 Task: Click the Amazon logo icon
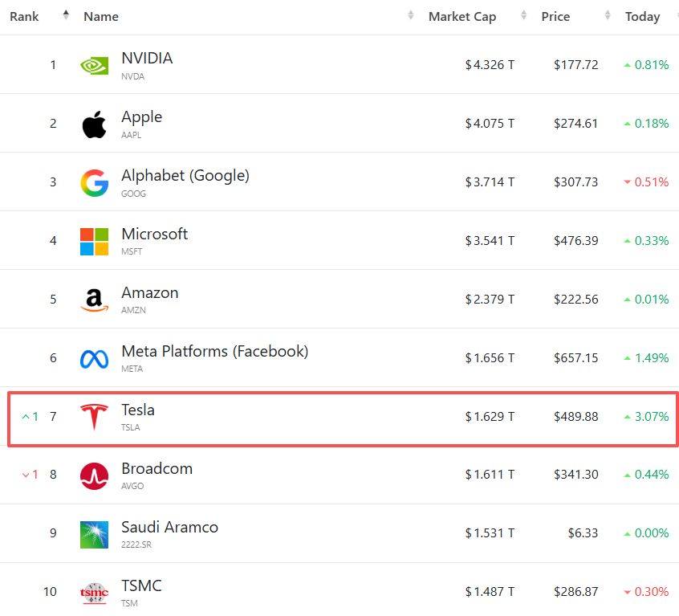click(94, 300)
